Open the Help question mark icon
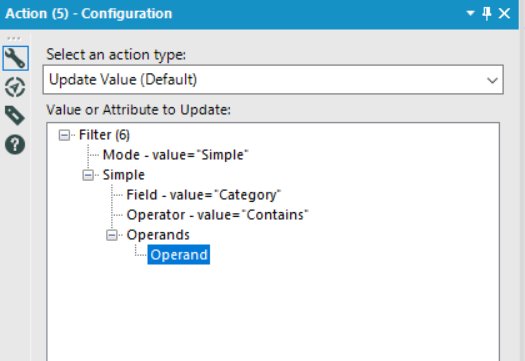Image resolution: width=525 pixels, height=361 pixels. pyautogui.click(x=15, y=145)
